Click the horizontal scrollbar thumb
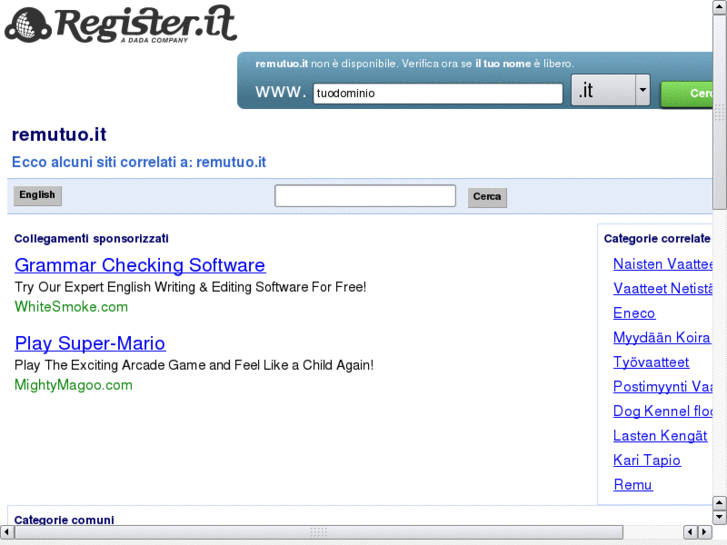 319,532
